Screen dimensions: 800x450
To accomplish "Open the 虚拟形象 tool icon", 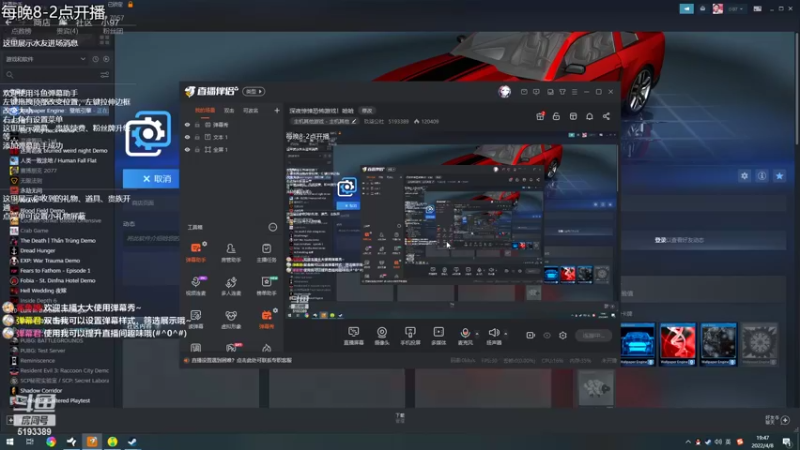I will coord(231,319).
